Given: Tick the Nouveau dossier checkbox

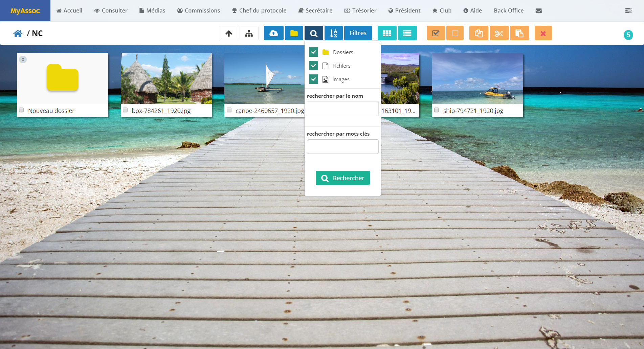Looking at the screenshot, I should pyautogui.click(x=21, y=110).
